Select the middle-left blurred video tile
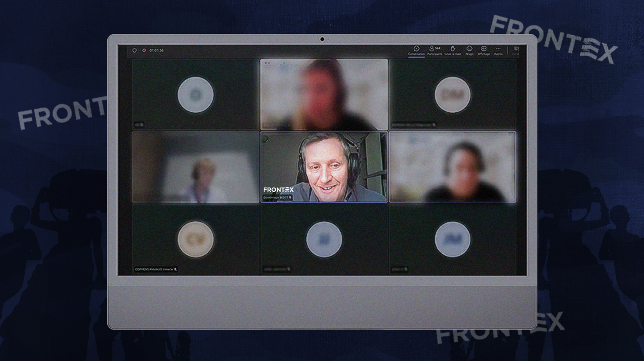Screen dimensions: 644x361 pyautogui.click(x=195, y=167)
